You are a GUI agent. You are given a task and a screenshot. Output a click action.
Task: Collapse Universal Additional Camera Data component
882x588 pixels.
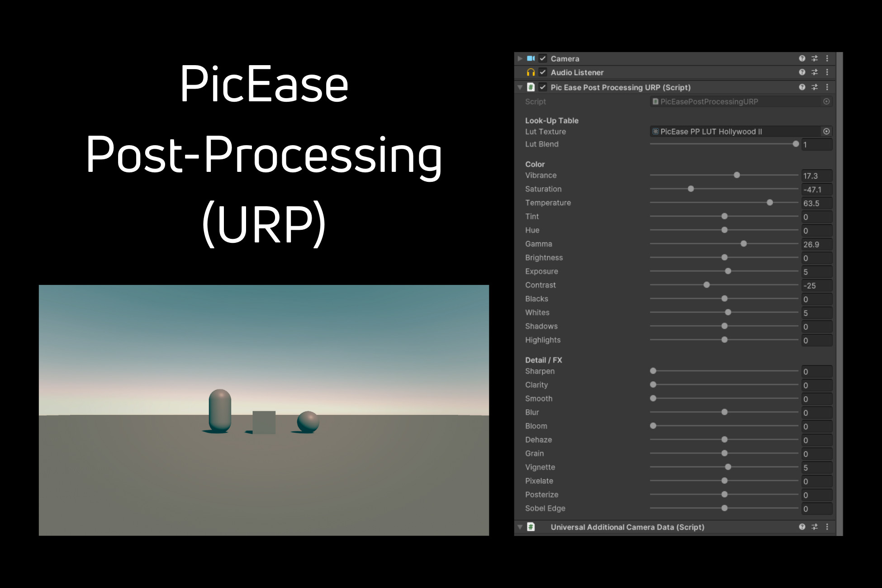click(519, 527)
